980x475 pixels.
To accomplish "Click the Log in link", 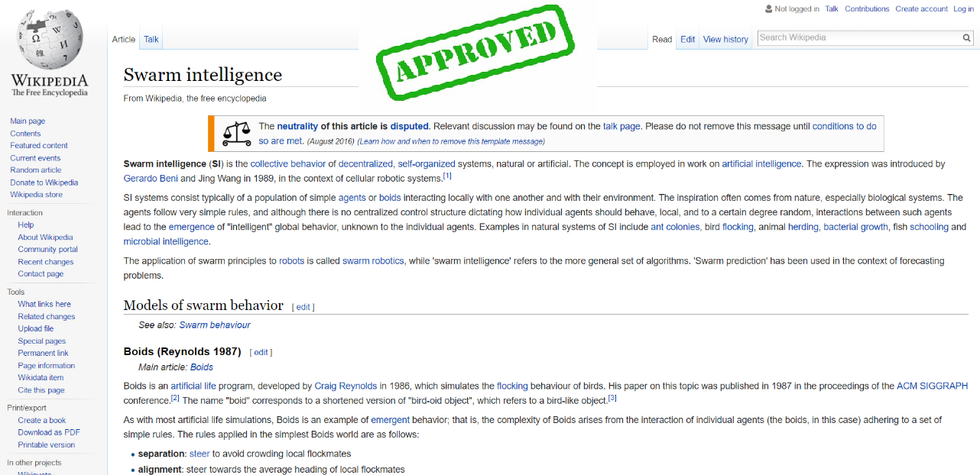I will [x=963, y=9].
